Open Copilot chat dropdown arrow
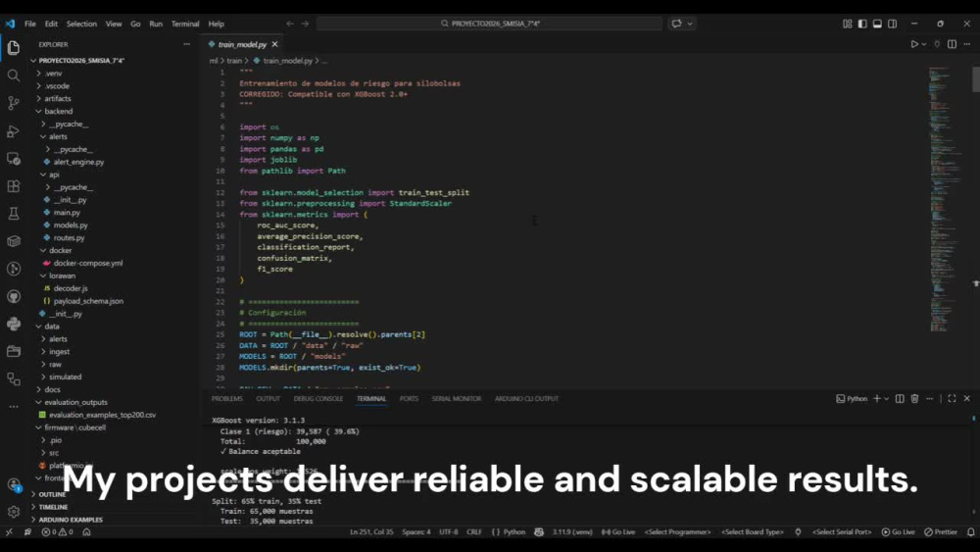The image size is (980, 552). pyautogui.click(x=690, y=24)
